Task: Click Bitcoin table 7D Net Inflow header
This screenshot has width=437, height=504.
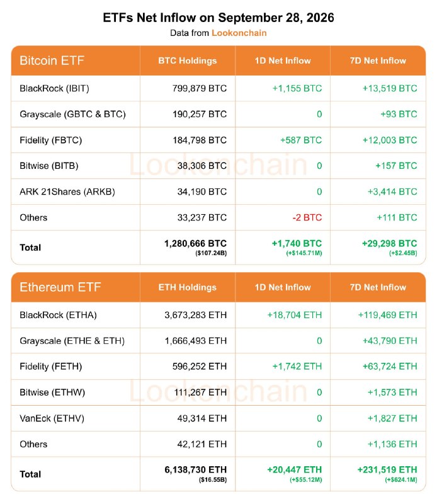Action: click(x=378, y=60)
